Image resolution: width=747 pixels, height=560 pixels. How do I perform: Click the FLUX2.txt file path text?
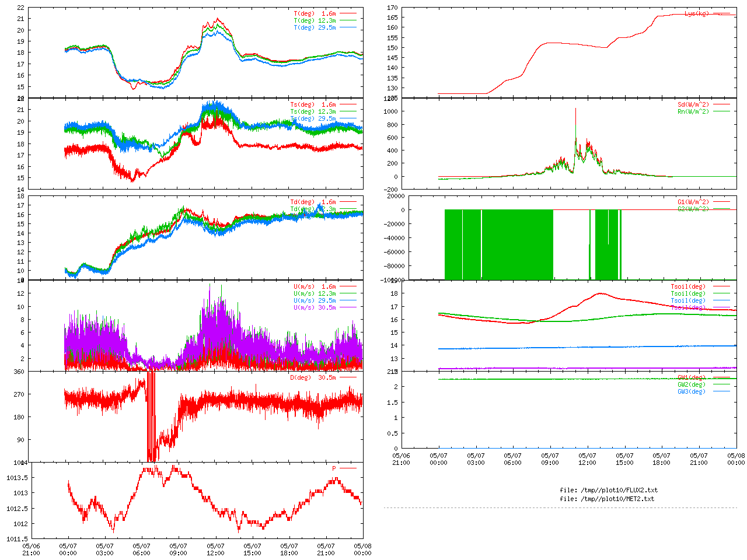coord(609,490)
